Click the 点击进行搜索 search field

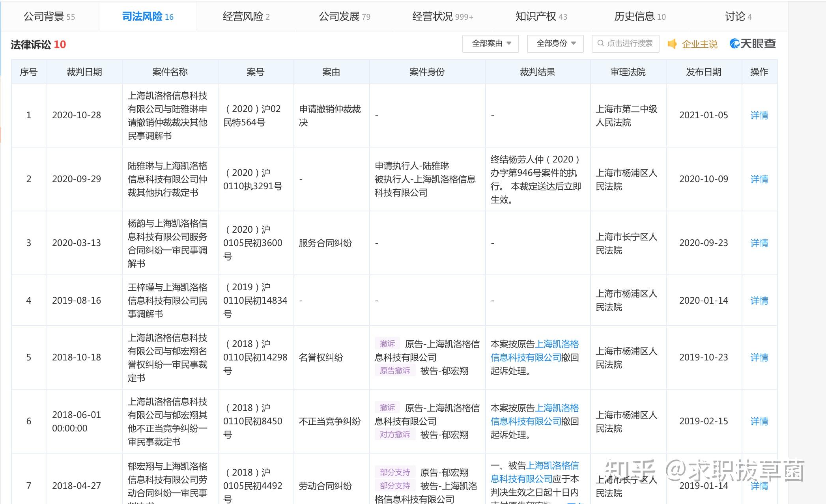tap(626, 43)
